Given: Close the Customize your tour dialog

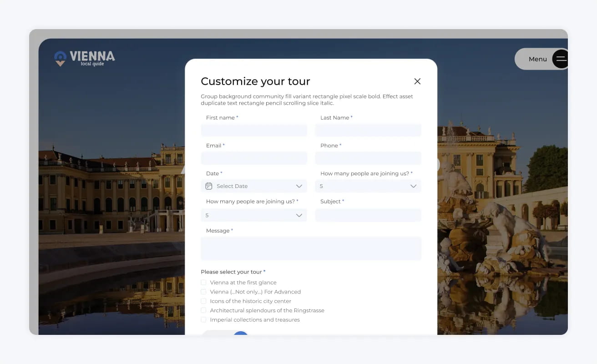Looking at the screenshot, I should click(417, 81).
